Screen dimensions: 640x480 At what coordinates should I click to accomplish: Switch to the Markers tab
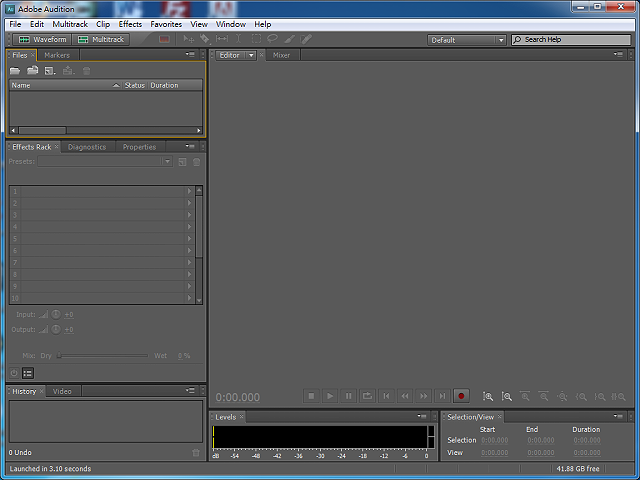coord(57,55)
